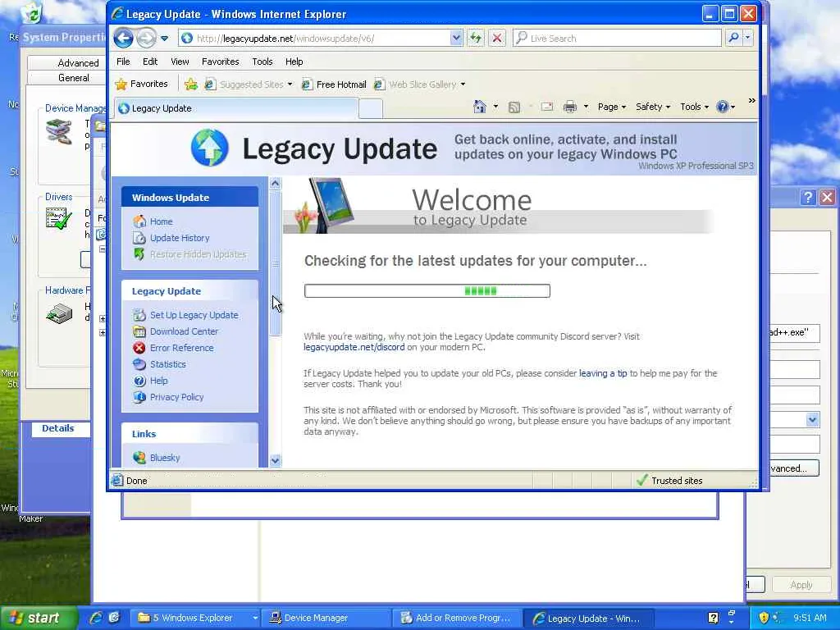This screenshot has width=840, height=630.
Task: Click the Apply button in the background dialog
Action: 801,585
